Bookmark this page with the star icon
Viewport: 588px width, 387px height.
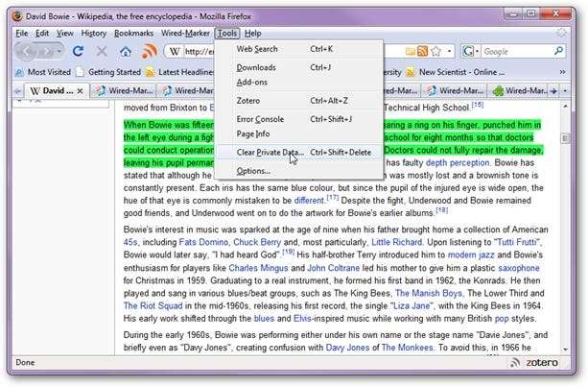435,51
